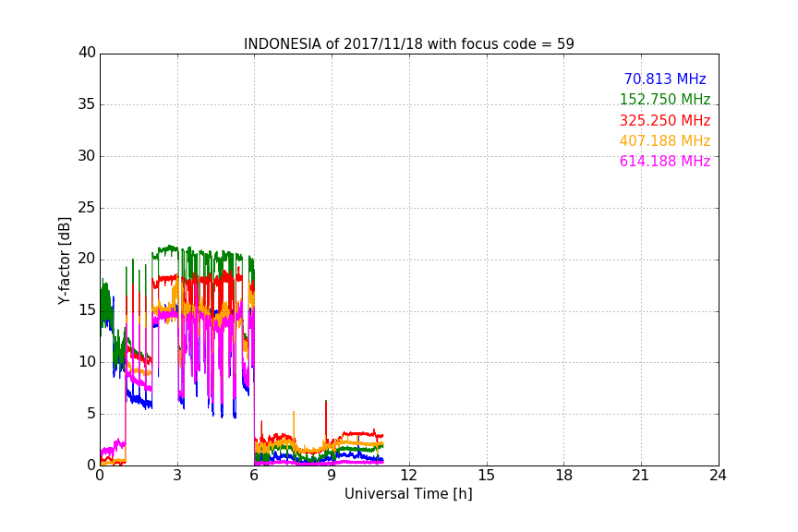The width and height of the screenshot is (798, 532).
Task: Click the 35 tick on the Y axis
Action: (x=87, y=104)
